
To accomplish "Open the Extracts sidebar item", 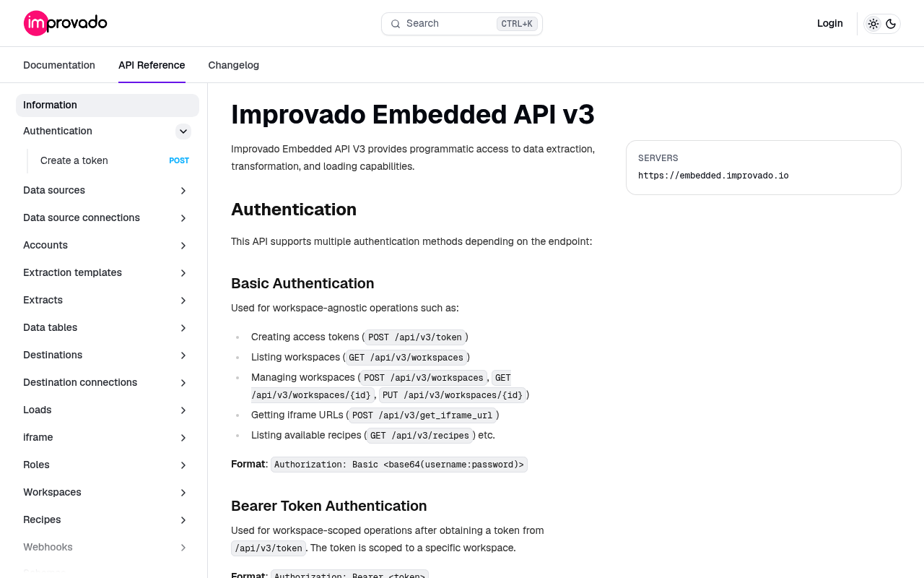I will coord(43,300).
